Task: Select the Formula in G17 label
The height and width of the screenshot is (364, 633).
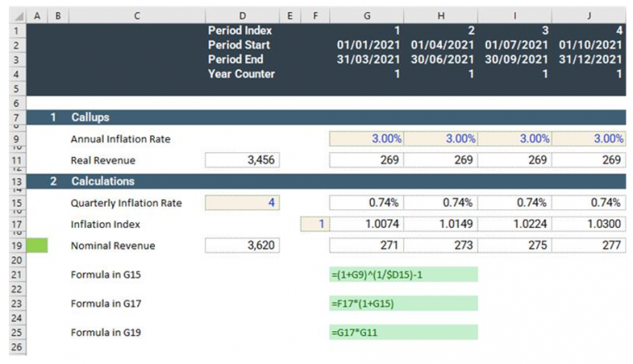Action: pos(105,303)
